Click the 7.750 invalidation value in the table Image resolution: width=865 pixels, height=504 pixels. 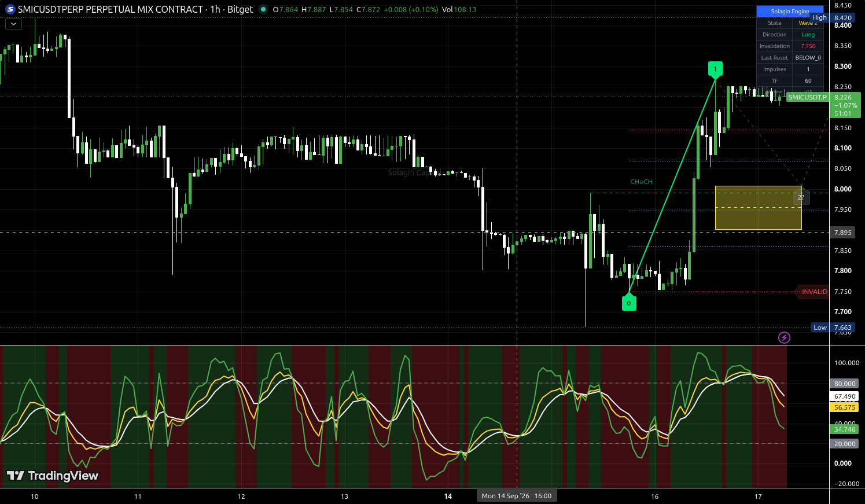808,46
